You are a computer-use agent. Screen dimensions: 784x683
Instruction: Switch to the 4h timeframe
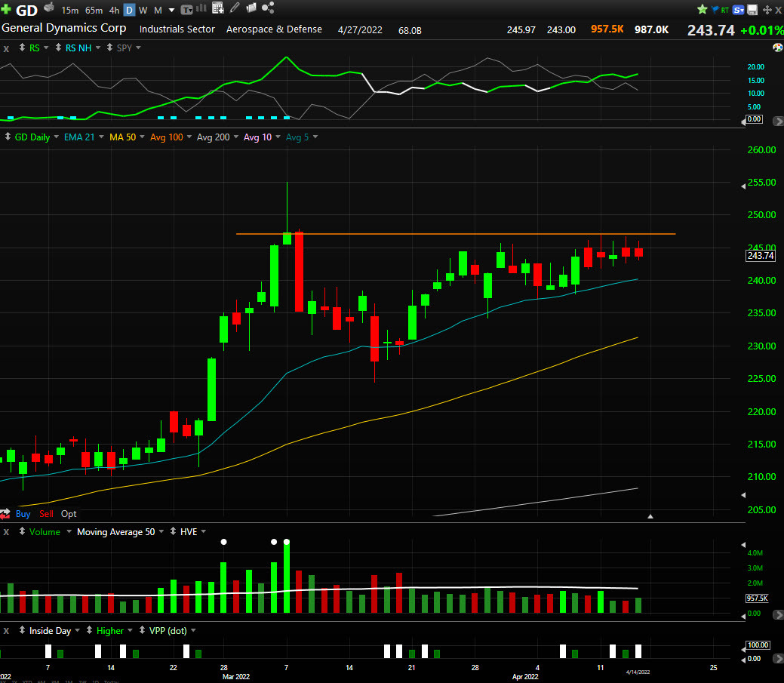[114, 10]
